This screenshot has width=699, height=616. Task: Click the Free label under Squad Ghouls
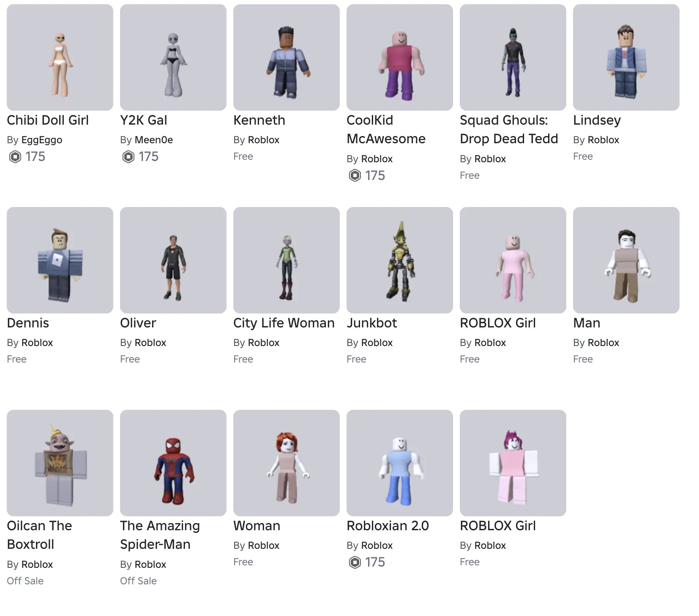pos(470,175)
